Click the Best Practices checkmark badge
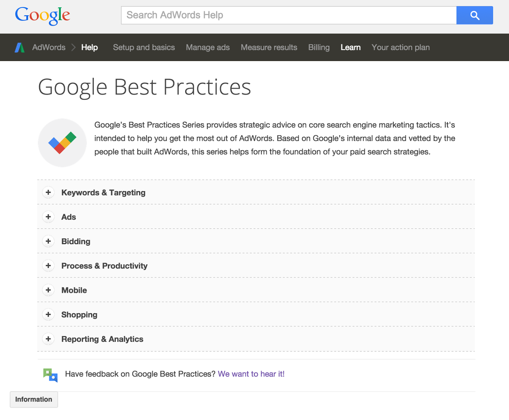 tap(62, 143)
